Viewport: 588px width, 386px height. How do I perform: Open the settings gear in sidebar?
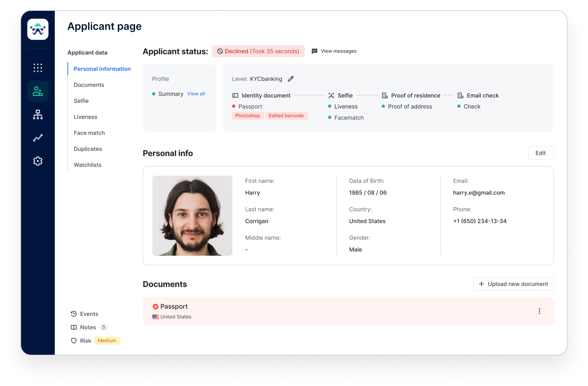point(38,161)
